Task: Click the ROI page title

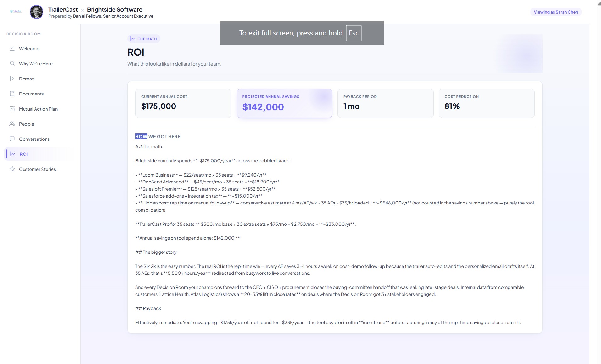Action: tap(136, 52)
